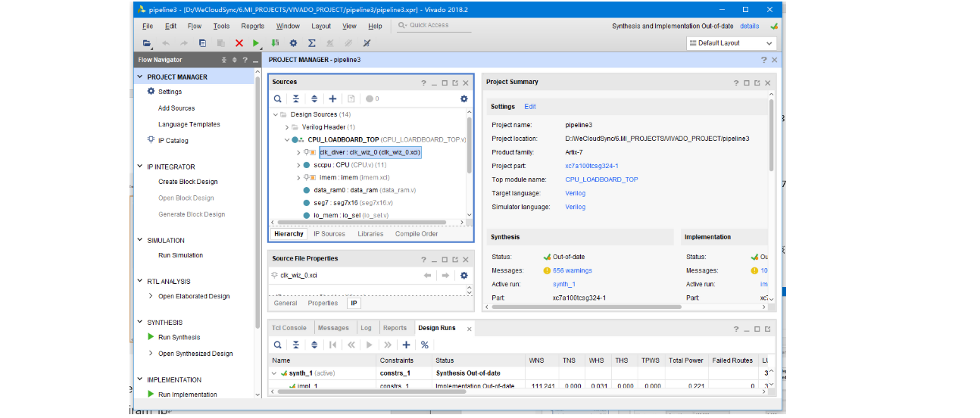Collapse the SIMULATION section

pyautogui.click(x=140, y=240)
